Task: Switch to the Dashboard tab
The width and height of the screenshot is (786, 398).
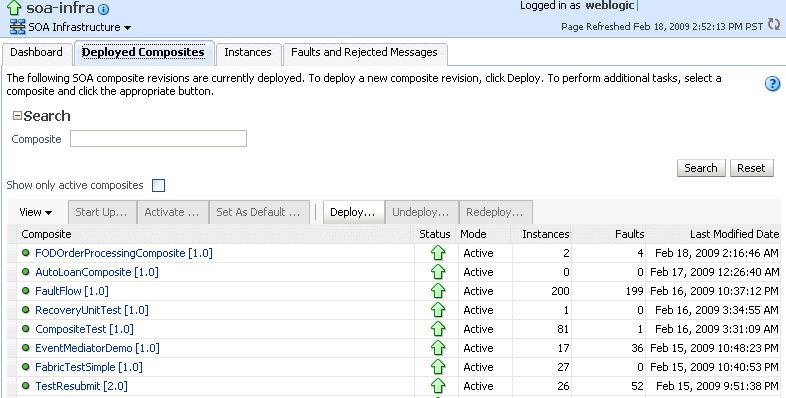Action: 36,52
